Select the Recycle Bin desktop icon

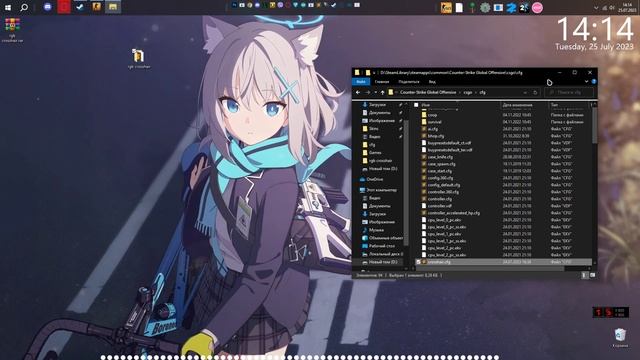click(x=620, y=338)
